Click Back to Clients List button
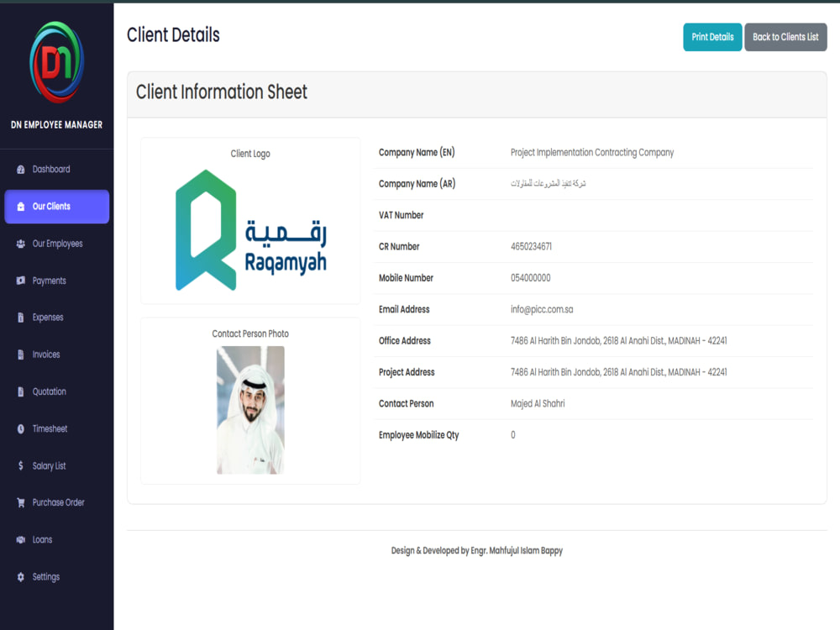 click(x=785, y=37)
